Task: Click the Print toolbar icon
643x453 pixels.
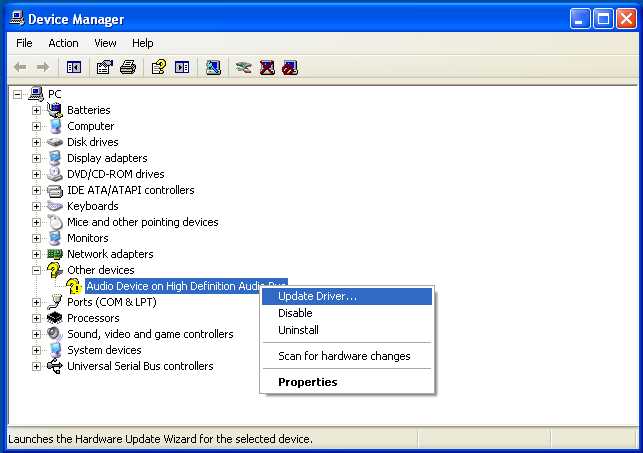Action: tap(128, 67)
